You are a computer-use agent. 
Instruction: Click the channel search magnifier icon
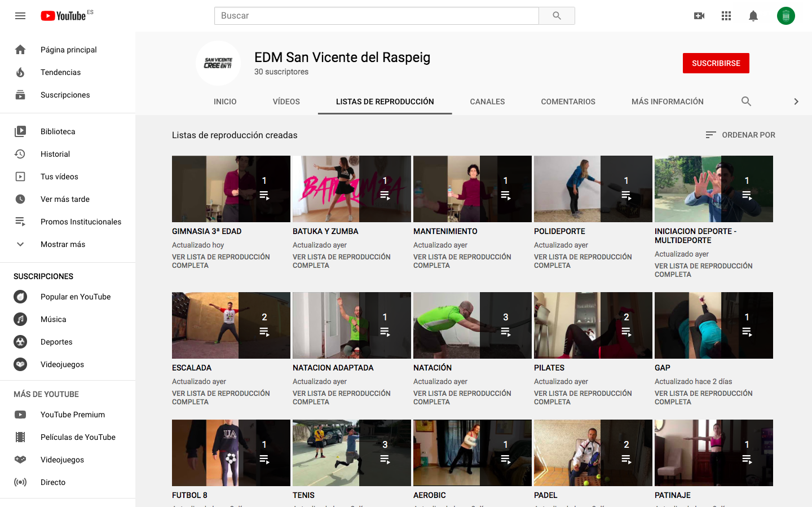(746, 102)
